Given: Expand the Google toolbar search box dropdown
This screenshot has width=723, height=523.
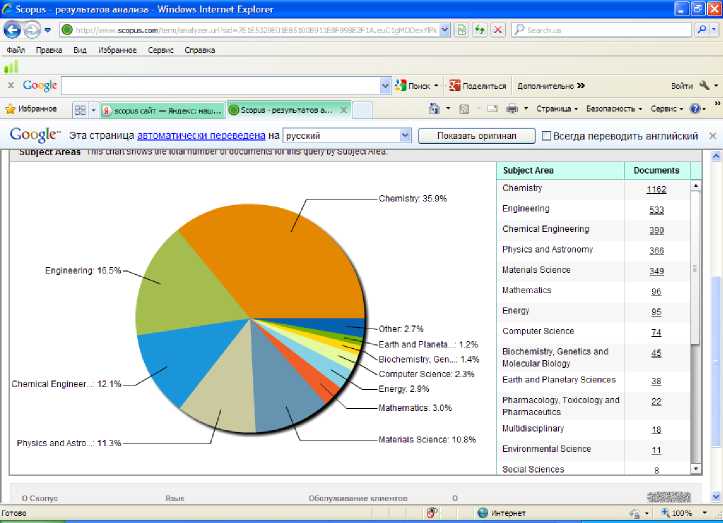Looking at the screenshot, I should [385, 86].
